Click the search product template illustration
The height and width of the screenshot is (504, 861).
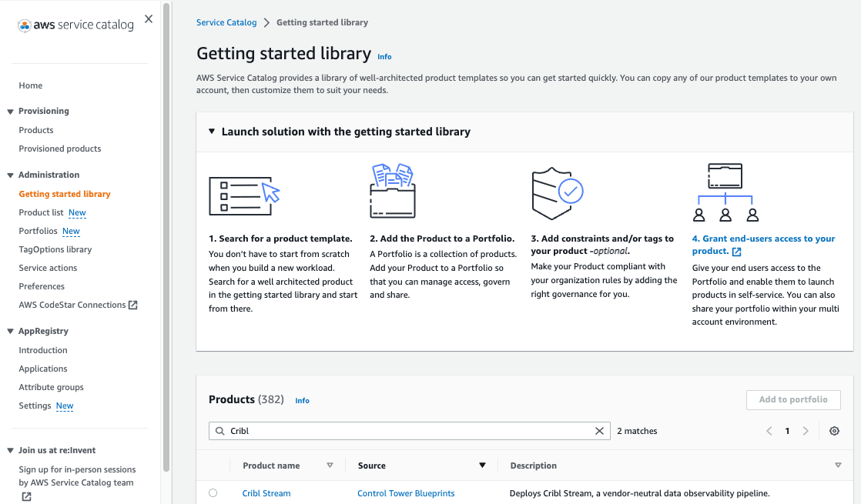coord(244,195)
